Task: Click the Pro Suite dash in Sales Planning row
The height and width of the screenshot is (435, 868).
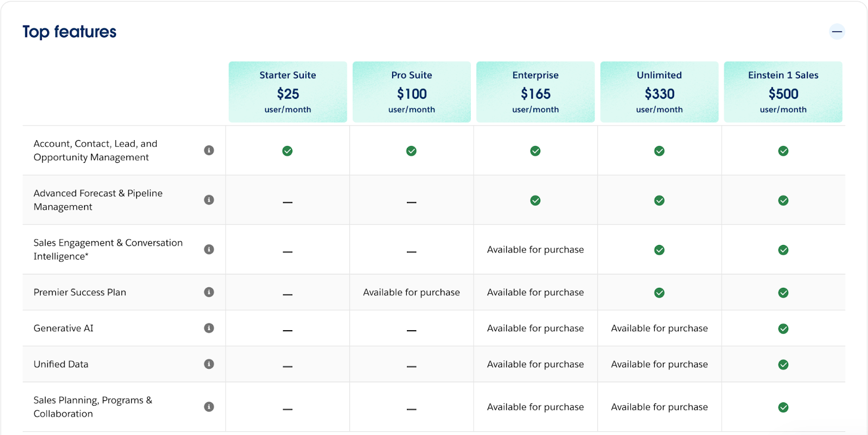Action: click(412, 409)
